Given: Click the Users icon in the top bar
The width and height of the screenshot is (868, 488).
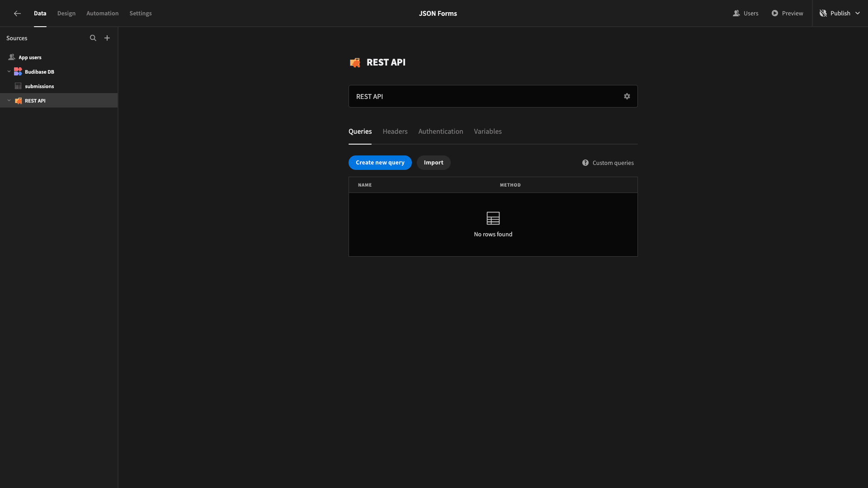Looking at the screenshot, I should 736,13.
